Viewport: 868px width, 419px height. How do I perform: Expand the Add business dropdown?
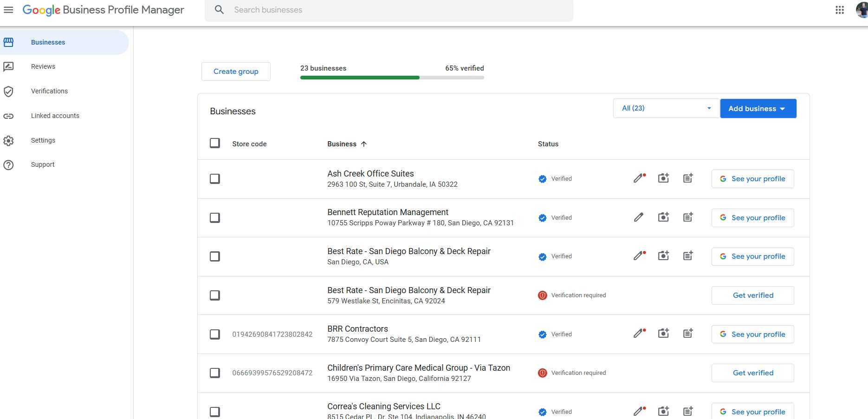(758, 108)
